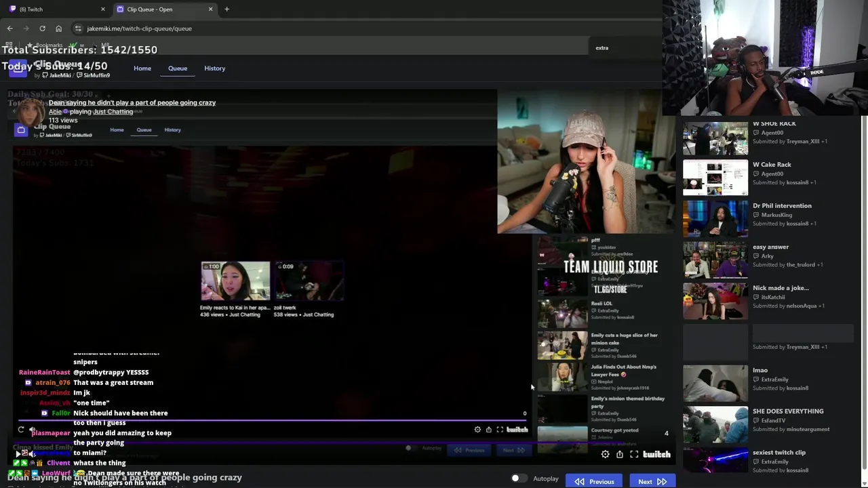Go back with the browser back arrow

coord(9,28)
